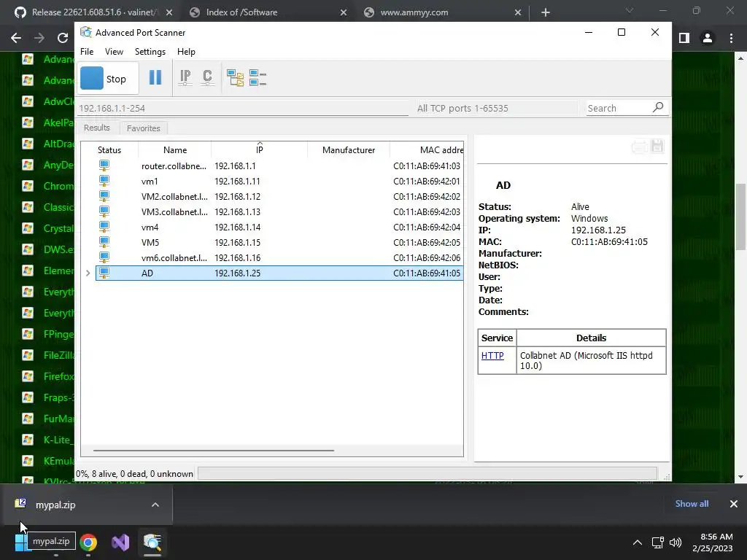The height and width of the screenshot is (560, 747).
Task: Open Visual Studio from the taskbar
Action: click(x=120, y=542)
